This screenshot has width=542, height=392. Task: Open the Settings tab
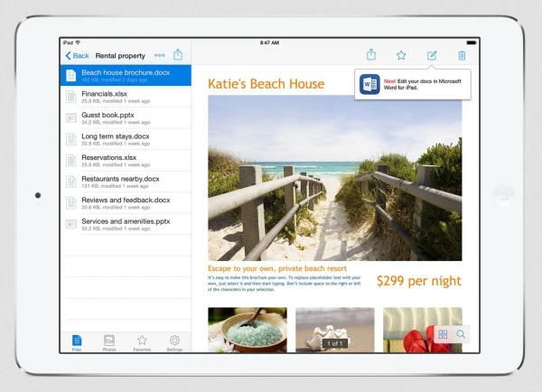(174, 342)
